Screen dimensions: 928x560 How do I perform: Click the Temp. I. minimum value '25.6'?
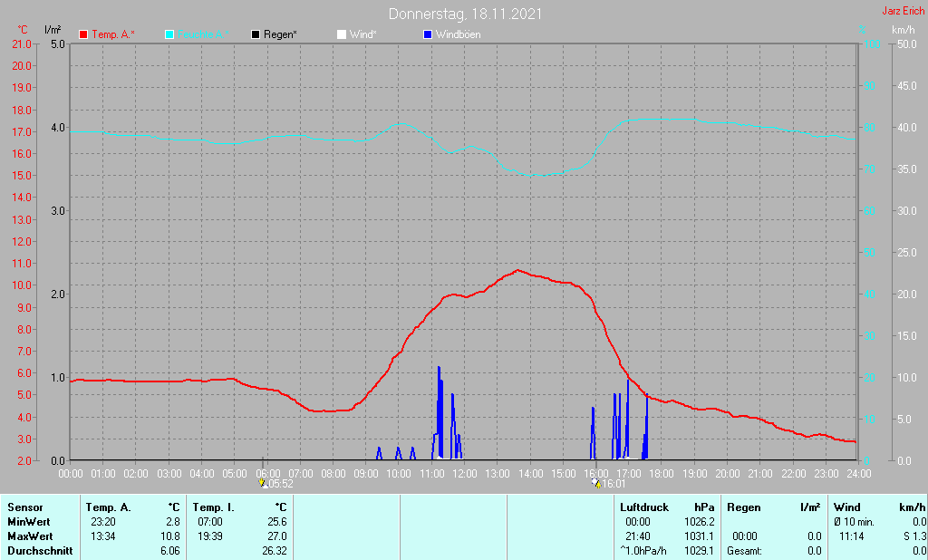[x=277, y=522]
